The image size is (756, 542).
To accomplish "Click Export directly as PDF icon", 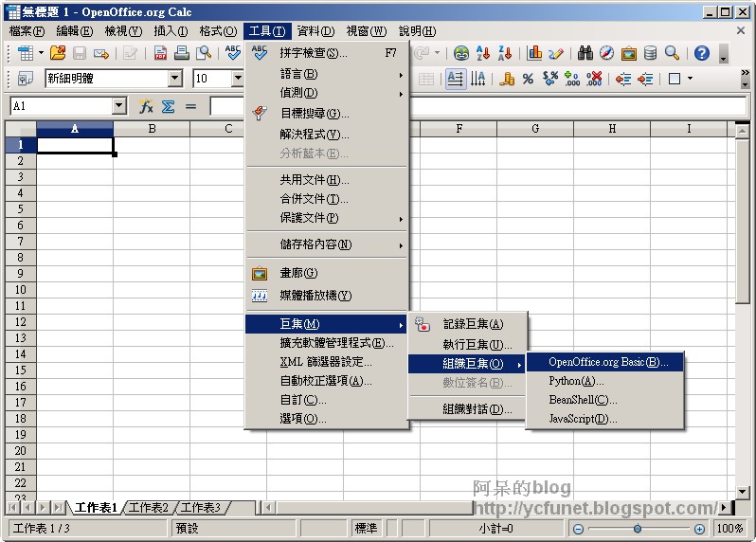I will pos(160,53).
